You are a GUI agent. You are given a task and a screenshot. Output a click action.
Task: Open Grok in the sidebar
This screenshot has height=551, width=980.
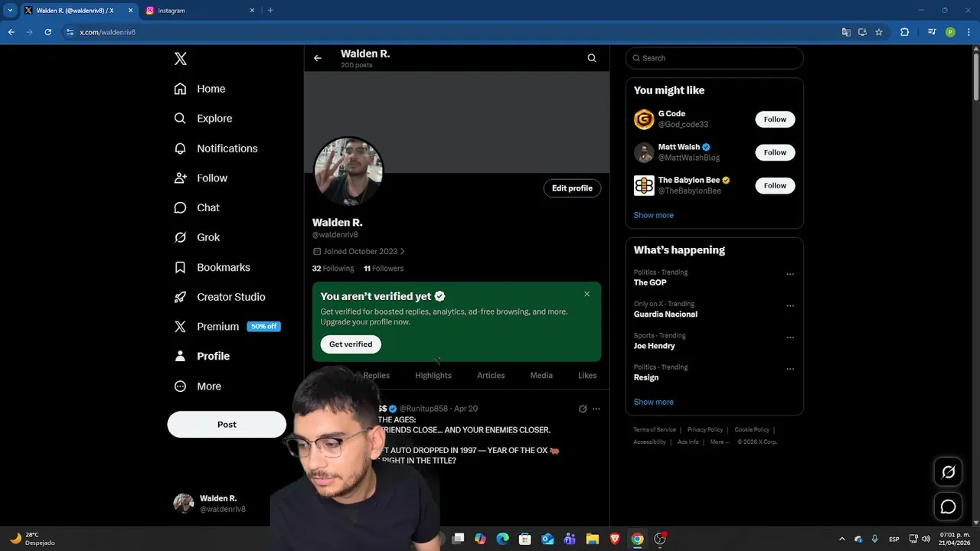197,237
